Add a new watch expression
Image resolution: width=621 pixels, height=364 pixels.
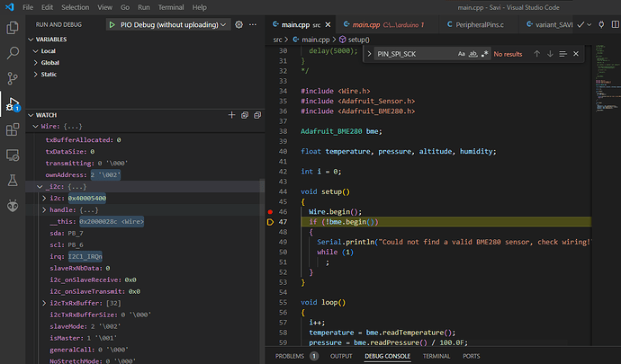tap(231, 115)
